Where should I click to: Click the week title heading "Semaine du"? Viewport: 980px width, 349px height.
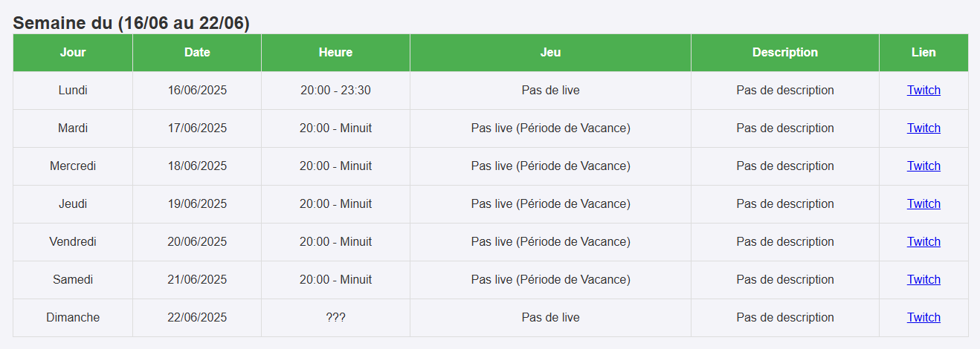pos(132,23)
